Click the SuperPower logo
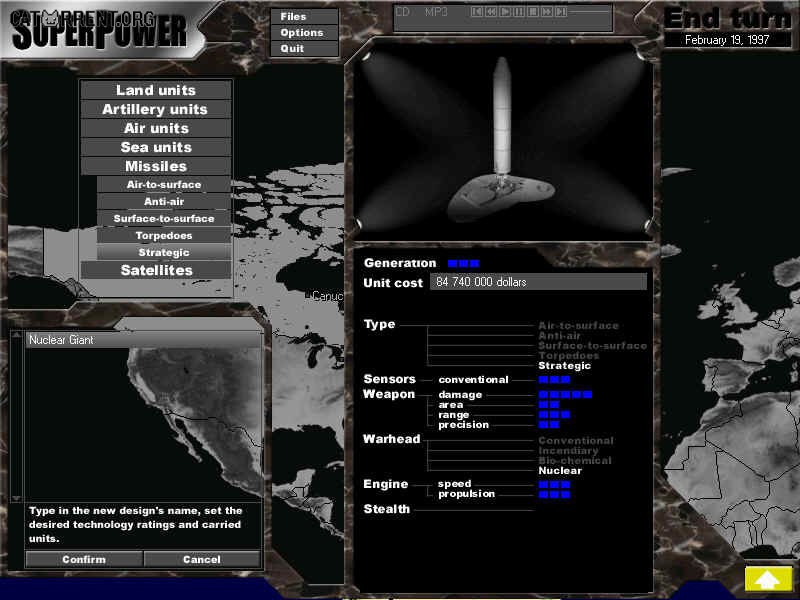 (x=99, y=30)
